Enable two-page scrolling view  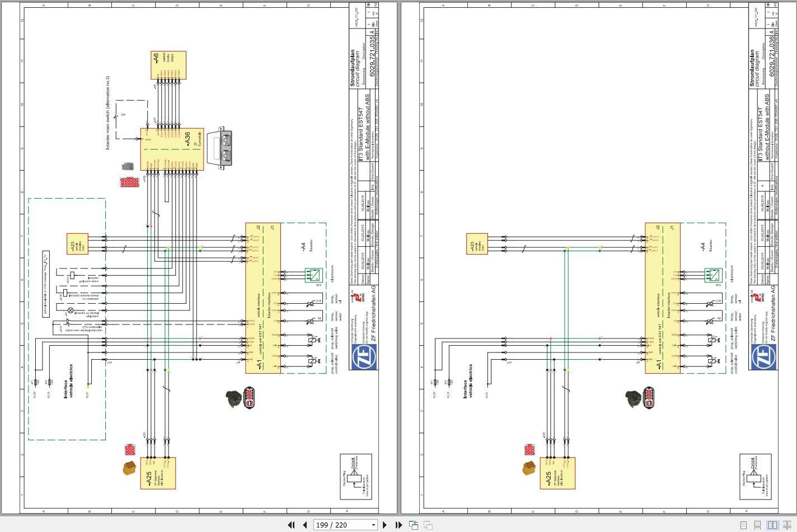(787, 525)
